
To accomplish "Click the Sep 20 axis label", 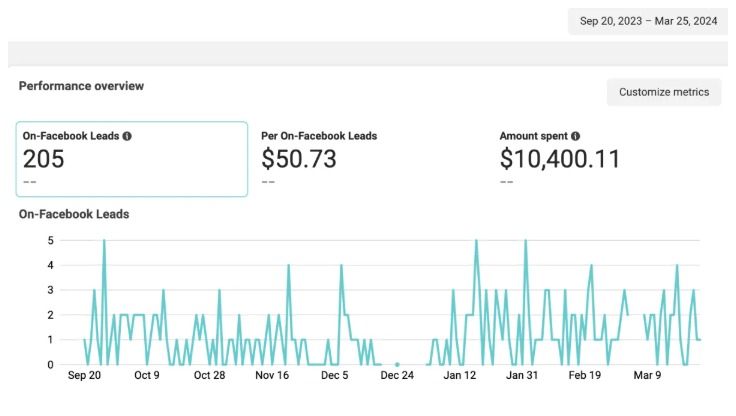I will (84, 375).
